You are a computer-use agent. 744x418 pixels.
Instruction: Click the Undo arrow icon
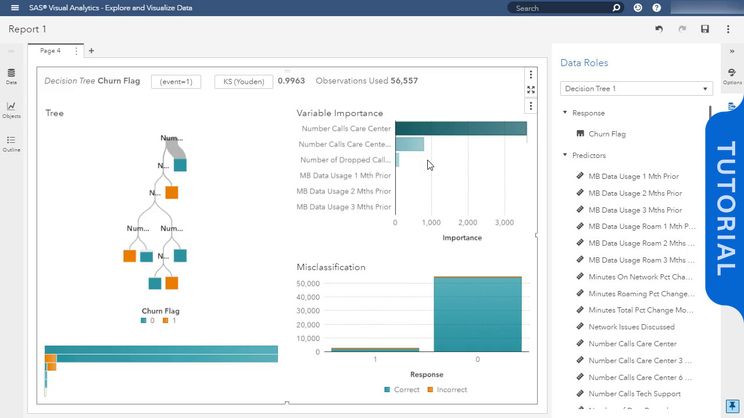[x=659, y=29]
